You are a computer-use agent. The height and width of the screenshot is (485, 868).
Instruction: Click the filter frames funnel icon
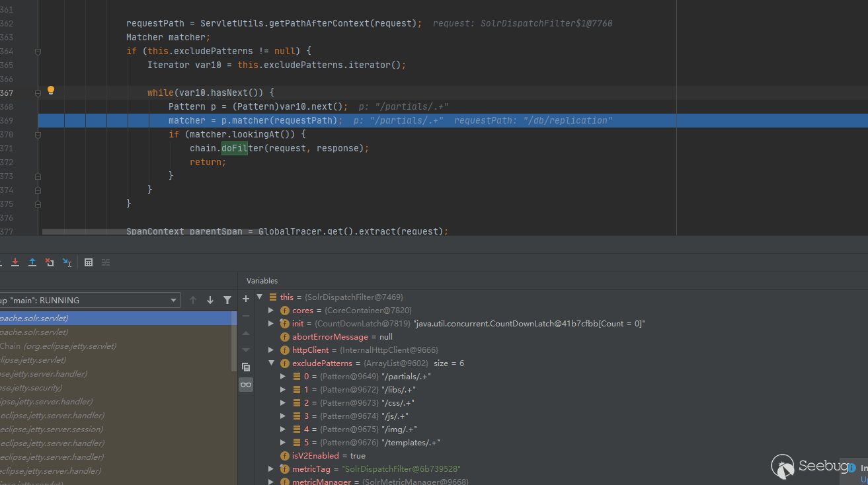pos(227,300)
